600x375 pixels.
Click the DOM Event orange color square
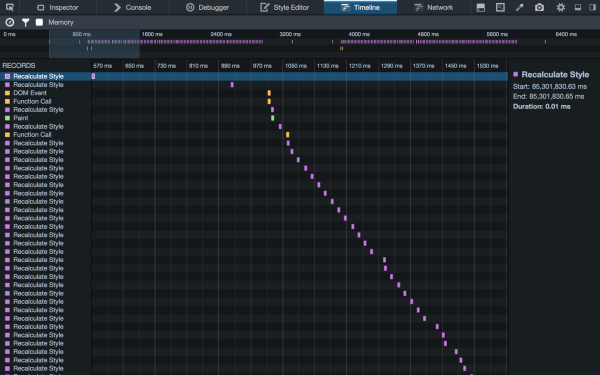(7, 93)
